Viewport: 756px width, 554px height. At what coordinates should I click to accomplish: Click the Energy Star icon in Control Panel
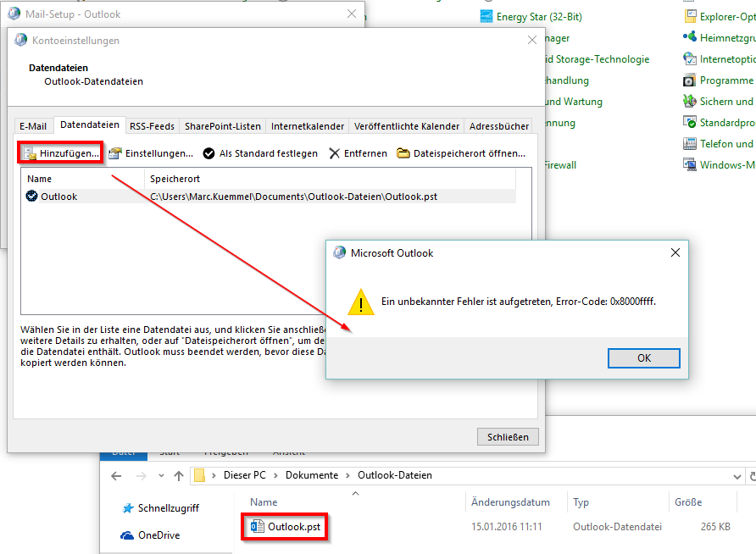(486, 17)
